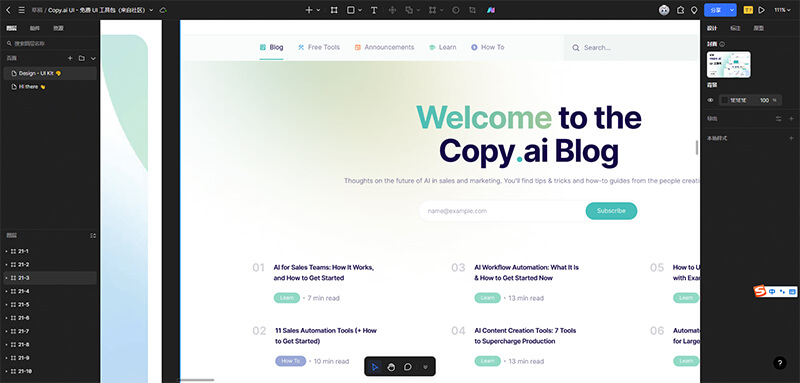Click the canvas vertical scrollbar handle
The width and height of the screenshot is (800, 383).
(x=696, y=147)
